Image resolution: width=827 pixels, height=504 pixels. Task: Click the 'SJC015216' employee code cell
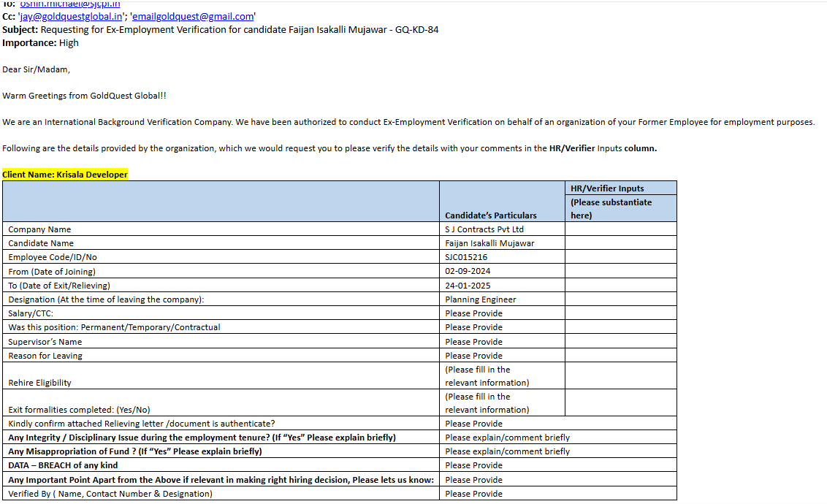[x=466, y=257]
